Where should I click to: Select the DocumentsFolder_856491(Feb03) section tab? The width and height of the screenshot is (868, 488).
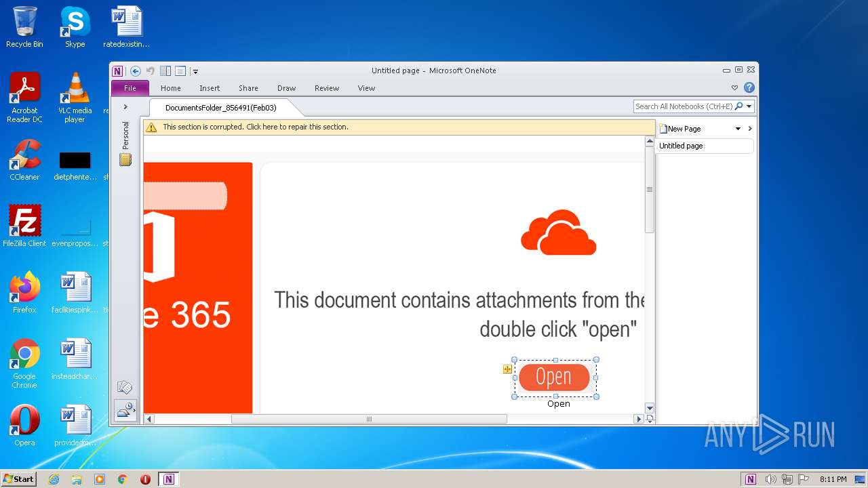coord(221,108)
